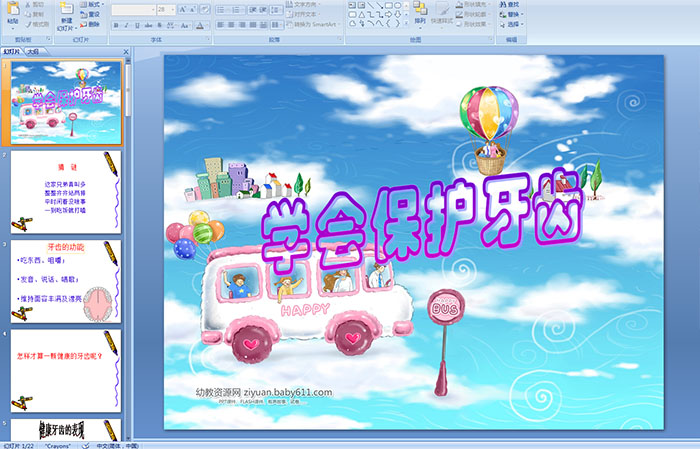The image size is (700, 449).
Task: Expand the shapes gallery More arrow
Action: click(x=406, y=23)
